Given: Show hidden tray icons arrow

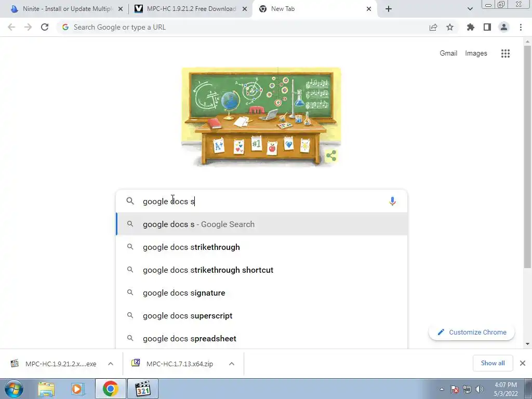Looking at the screenshot, I should 442,389.
